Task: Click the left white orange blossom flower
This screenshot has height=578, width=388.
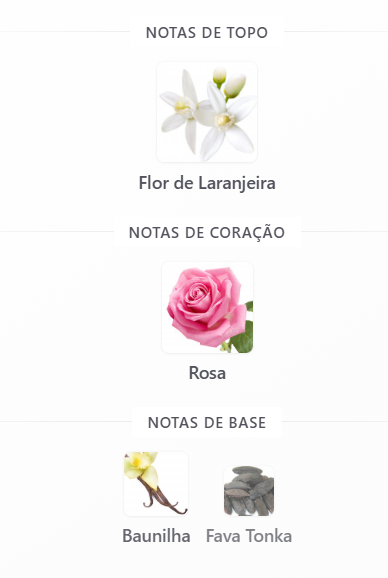Action: tap(181, 111)
